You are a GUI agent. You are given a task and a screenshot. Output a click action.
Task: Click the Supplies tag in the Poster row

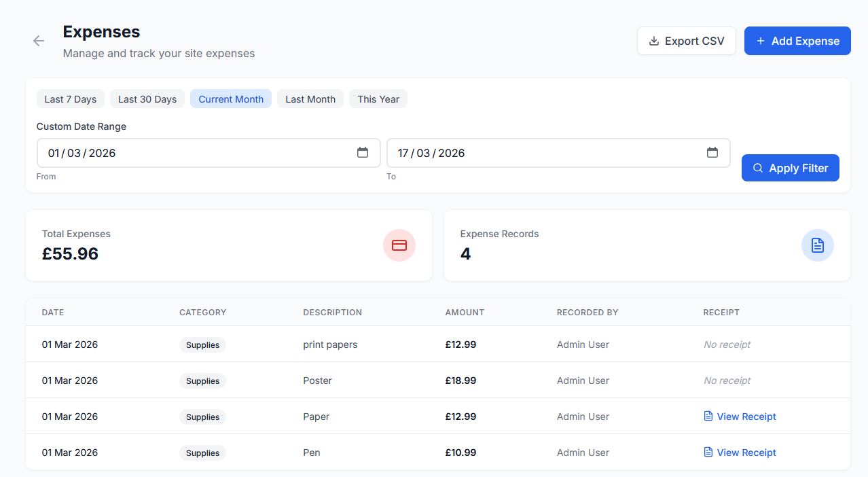click(203, 381)
